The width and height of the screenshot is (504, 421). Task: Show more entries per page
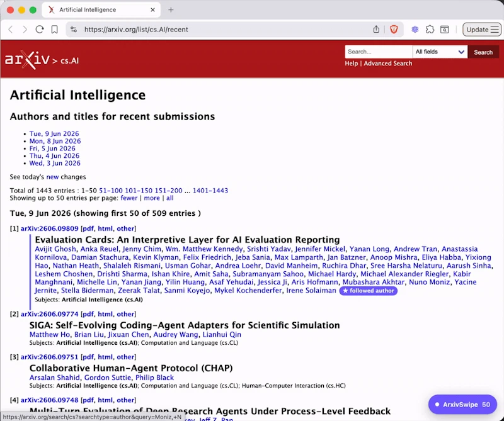pos(152,198)
